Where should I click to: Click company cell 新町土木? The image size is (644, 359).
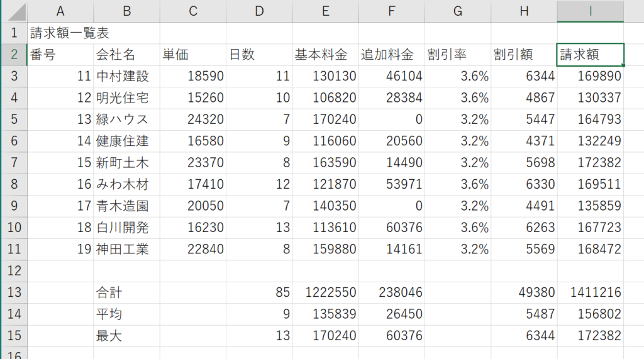click(126, 163)
